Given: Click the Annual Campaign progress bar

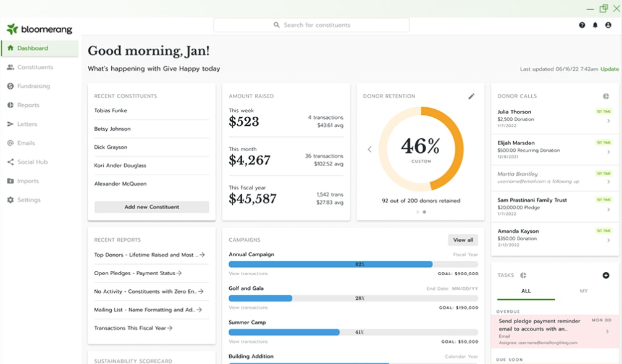Looking at the screenshot, I should pyautogui.click(x=353, y=264).
